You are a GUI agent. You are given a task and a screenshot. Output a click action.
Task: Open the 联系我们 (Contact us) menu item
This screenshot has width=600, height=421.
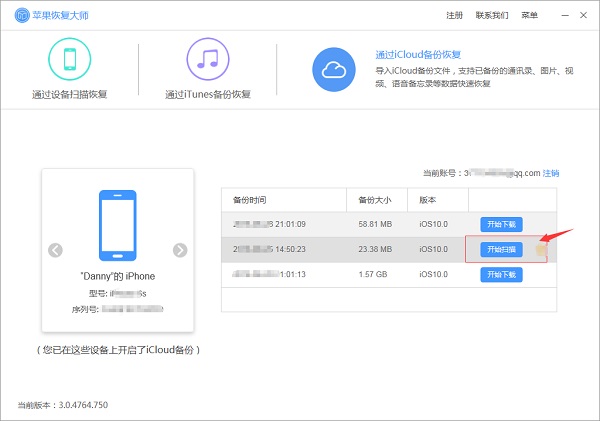click(x=492, y=16)
